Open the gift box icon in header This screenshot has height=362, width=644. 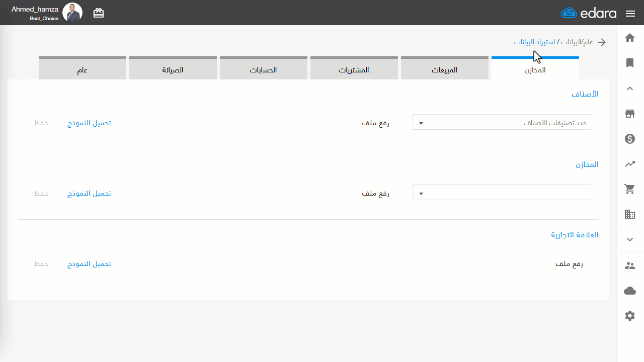tap(99, 13)
